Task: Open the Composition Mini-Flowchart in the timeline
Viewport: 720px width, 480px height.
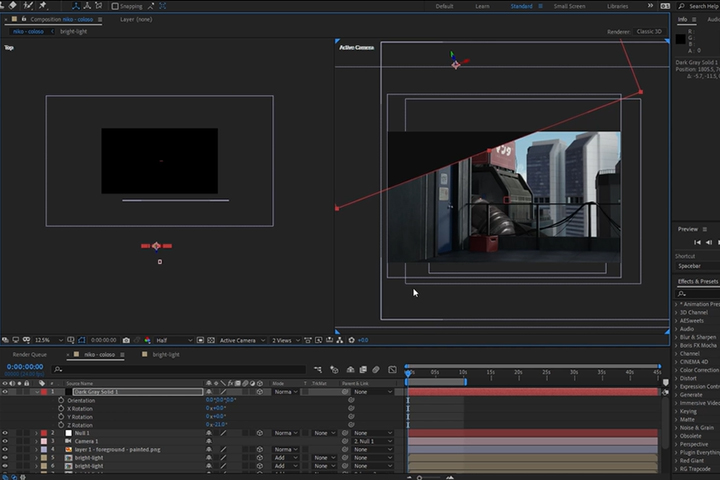Action: (x=318, y=369)
